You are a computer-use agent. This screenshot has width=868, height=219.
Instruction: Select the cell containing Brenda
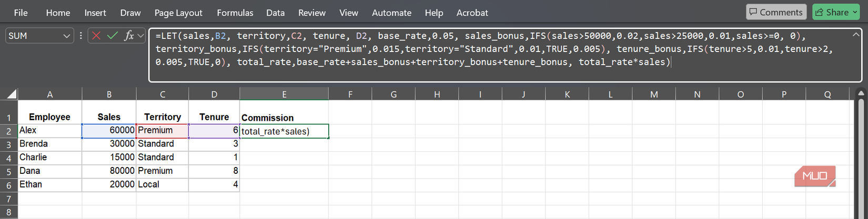click(x=50, y=144)
